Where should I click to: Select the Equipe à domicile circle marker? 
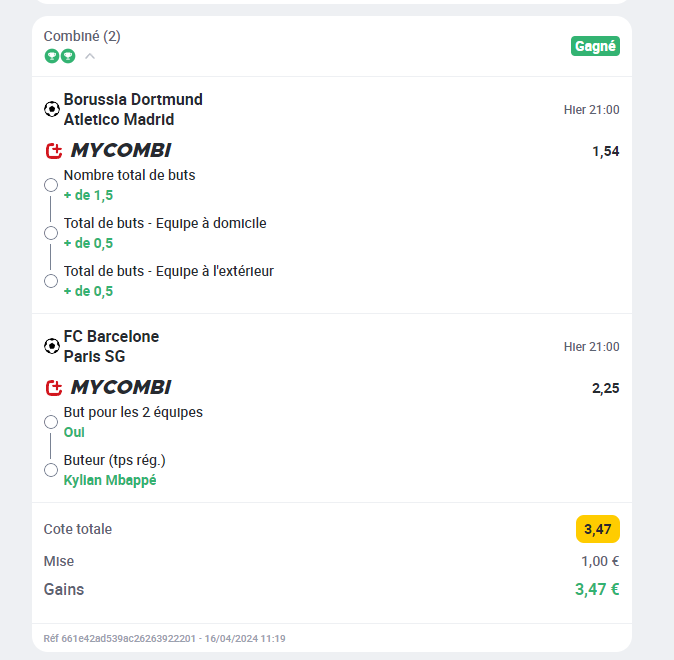click(51, 233)
